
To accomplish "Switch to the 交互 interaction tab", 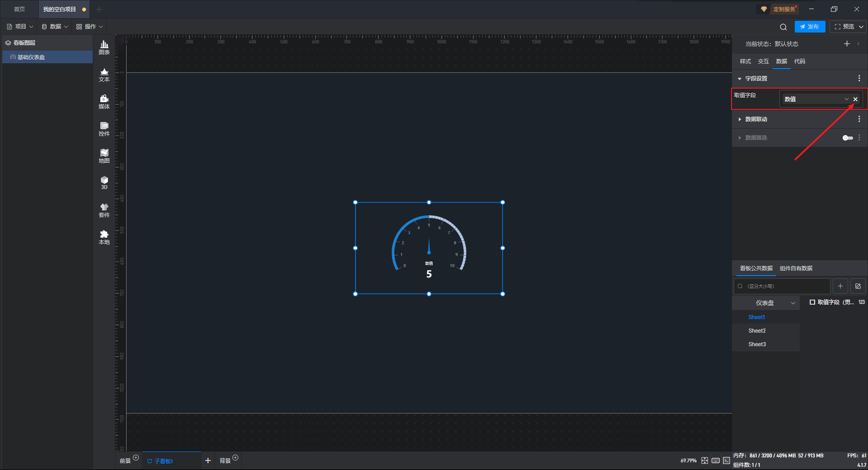I will coord(763,61).
